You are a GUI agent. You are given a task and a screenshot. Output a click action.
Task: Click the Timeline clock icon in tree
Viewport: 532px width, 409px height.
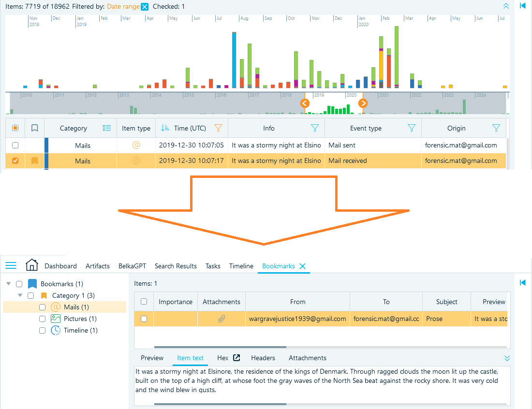(x=56, y=330)
